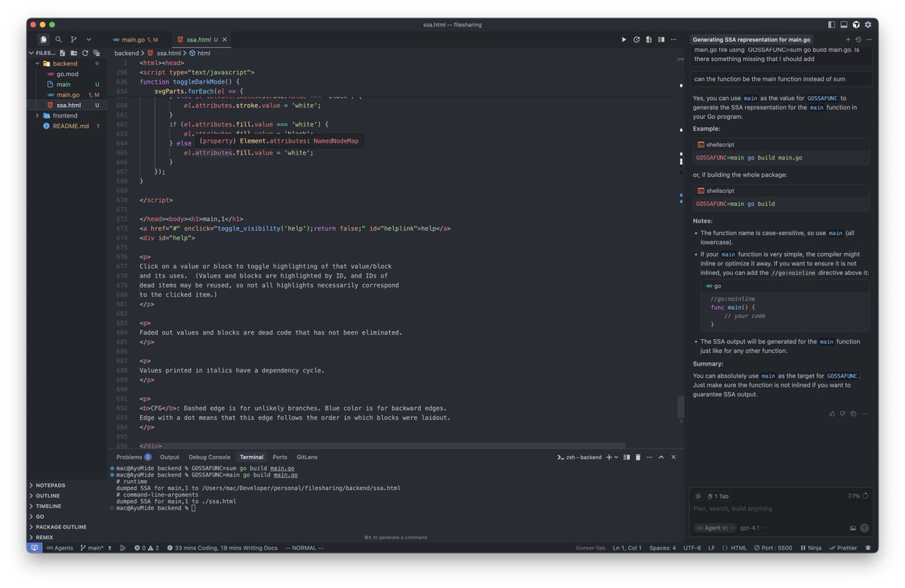Open the Explorer view icon
905x588 pixels.
point(43,39)
